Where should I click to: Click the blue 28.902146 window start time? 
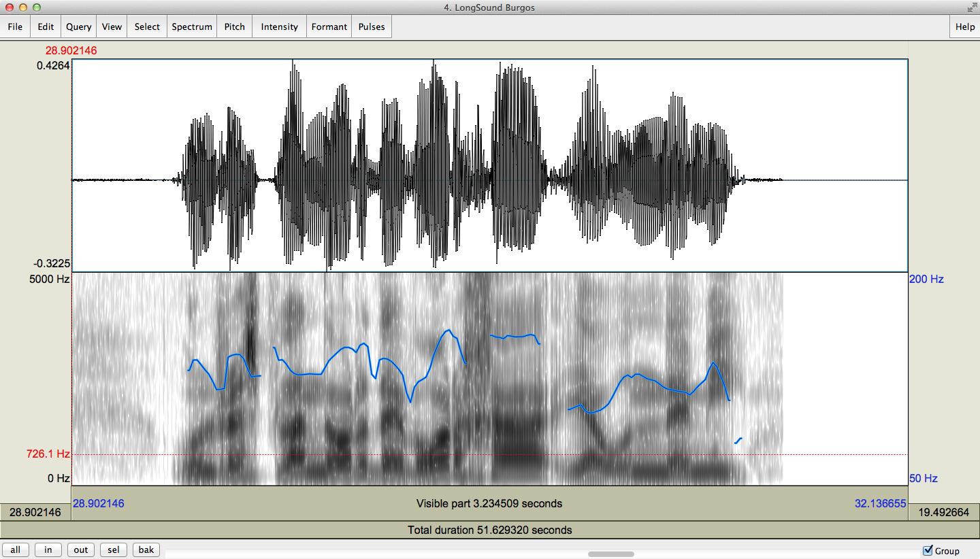pos(99,504)
